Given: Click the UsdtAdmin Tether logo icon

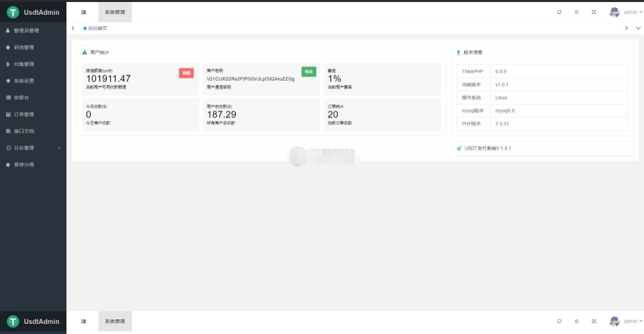Looking at the screenshot, I should pos(13,12).
